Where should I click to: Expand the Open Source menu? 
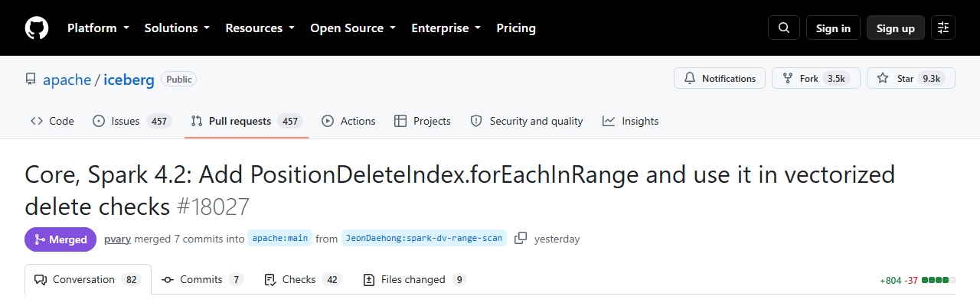coord(353,28)
